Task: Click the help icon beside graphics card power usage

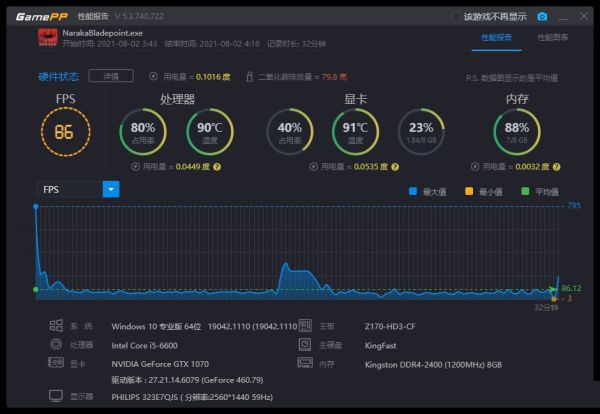Action: click(388, 167)
